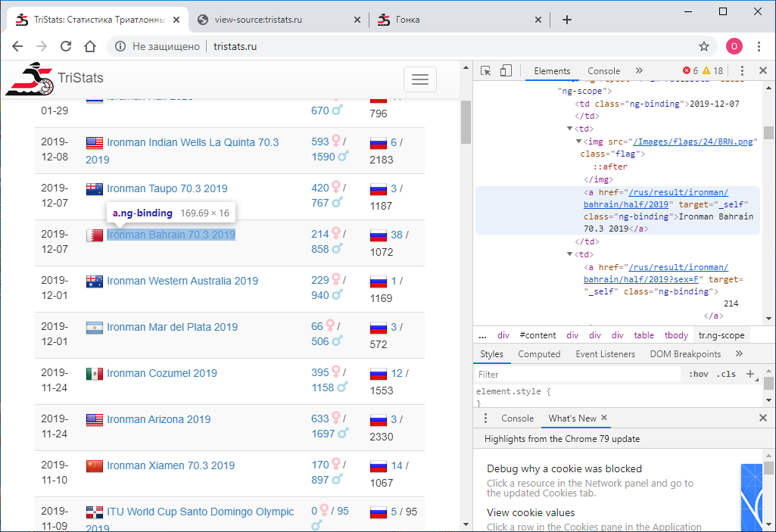This screenshot has width=776, height=532.
Task: Click the Russian flag beside rank 38
Action: [x=378, y=236]
